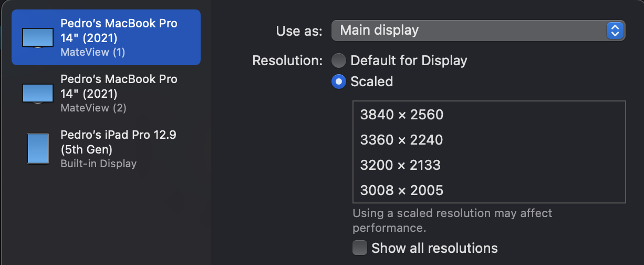Click the "Show all resolutions" label text
The height and width of the screenshot is (265, 644).
(434, 248)
